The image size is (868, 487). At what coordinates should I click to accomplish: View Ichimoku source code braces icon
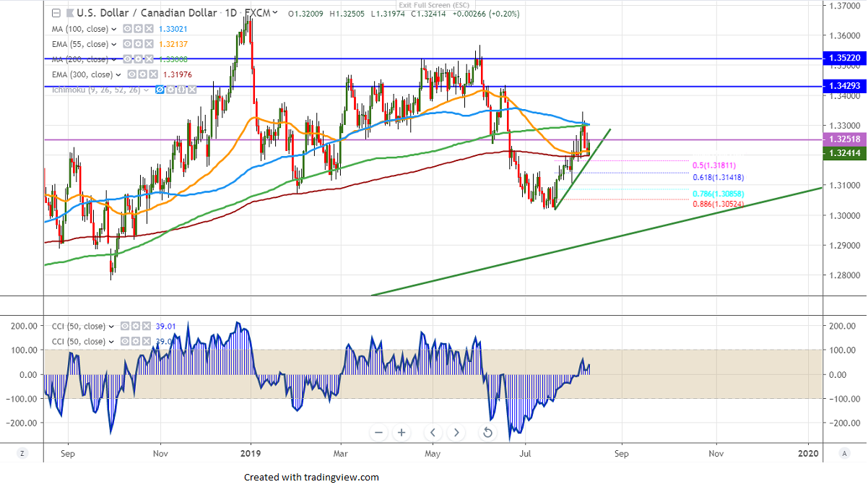tap(181, 90)
